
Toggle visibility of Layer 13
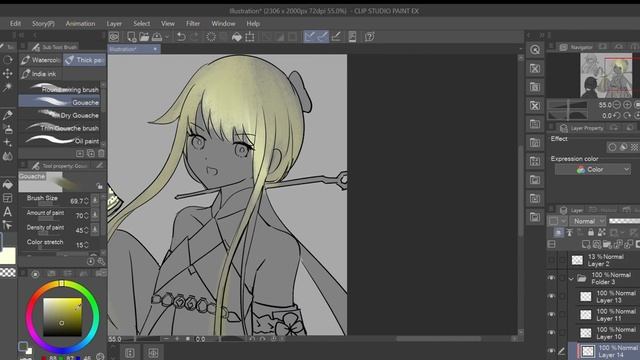point(551,296)
